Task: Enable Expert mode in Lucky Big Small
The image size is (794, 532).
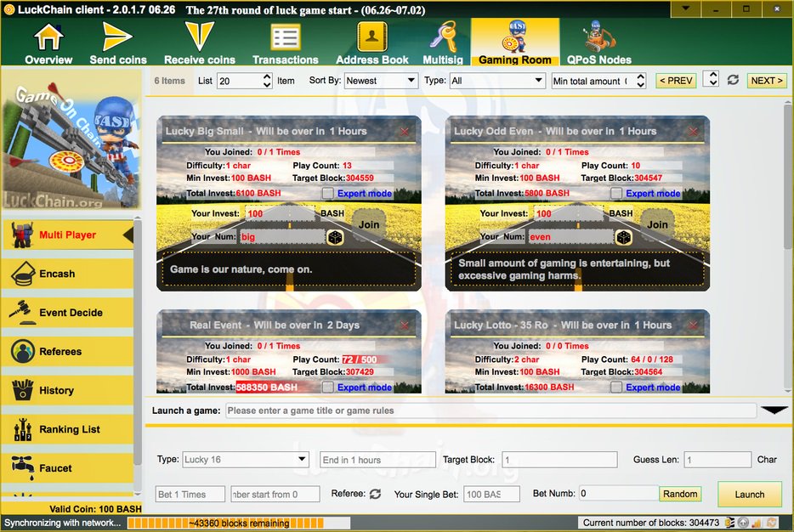Action: coord(328,194)
